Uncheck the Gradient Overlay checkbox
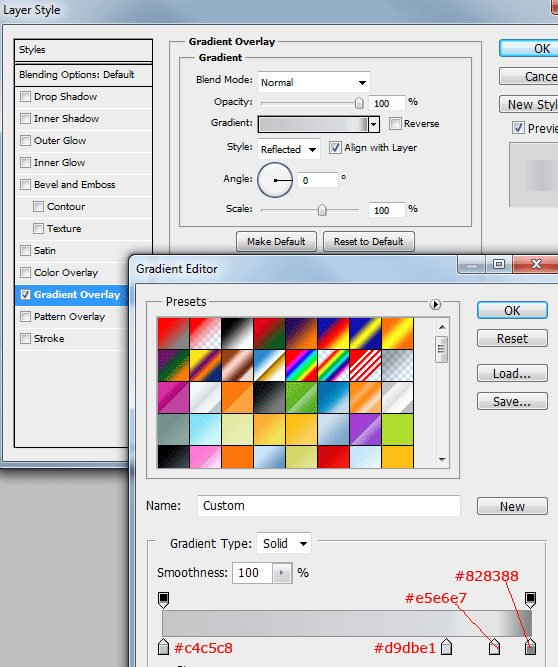 pyautogui.click(x=26, y=294)
